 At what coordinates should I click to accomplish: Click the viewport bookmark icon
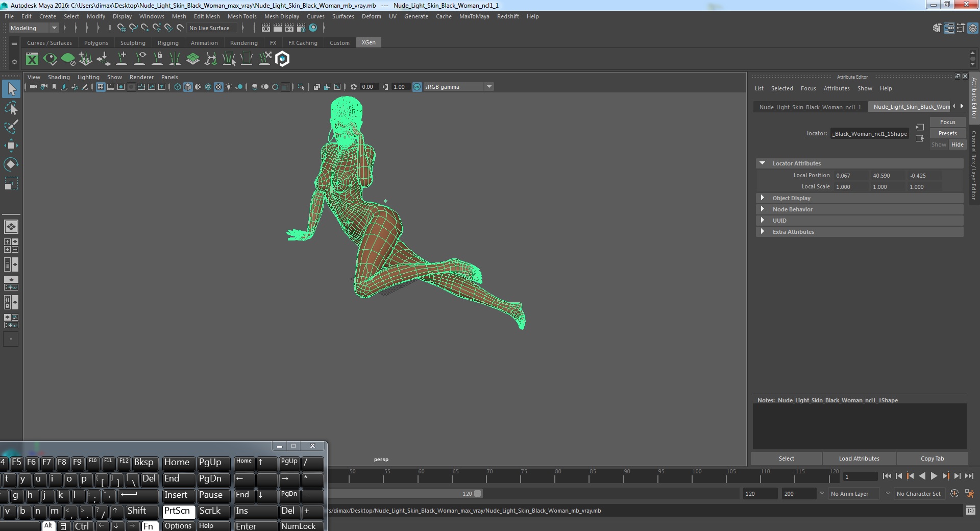[54, 87]
